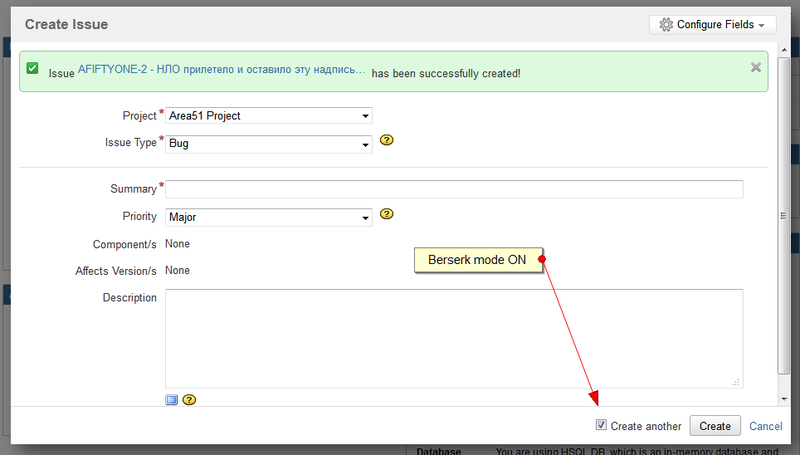Click the 'None' value for Component/s

[177, 244]
